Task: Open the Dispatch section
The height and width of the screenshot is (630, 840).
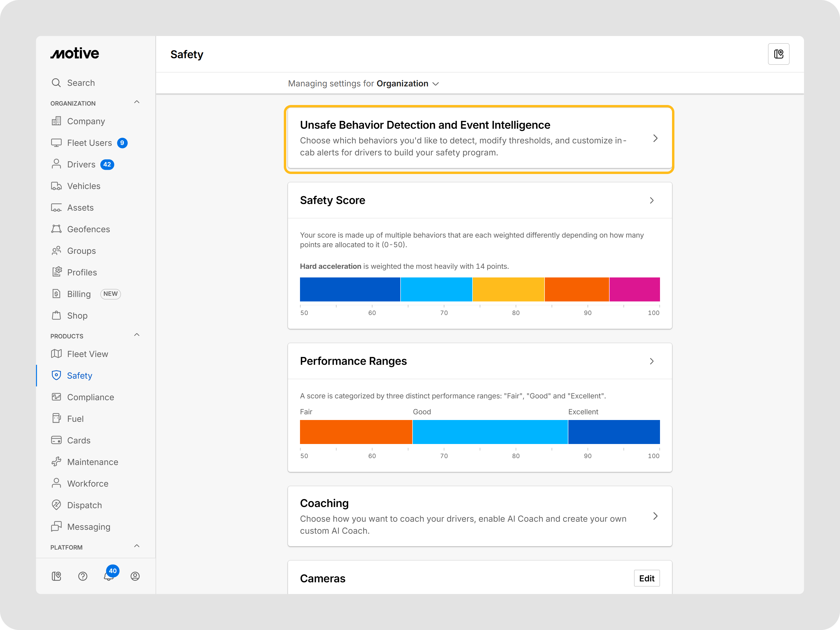Action: (84, 505)
